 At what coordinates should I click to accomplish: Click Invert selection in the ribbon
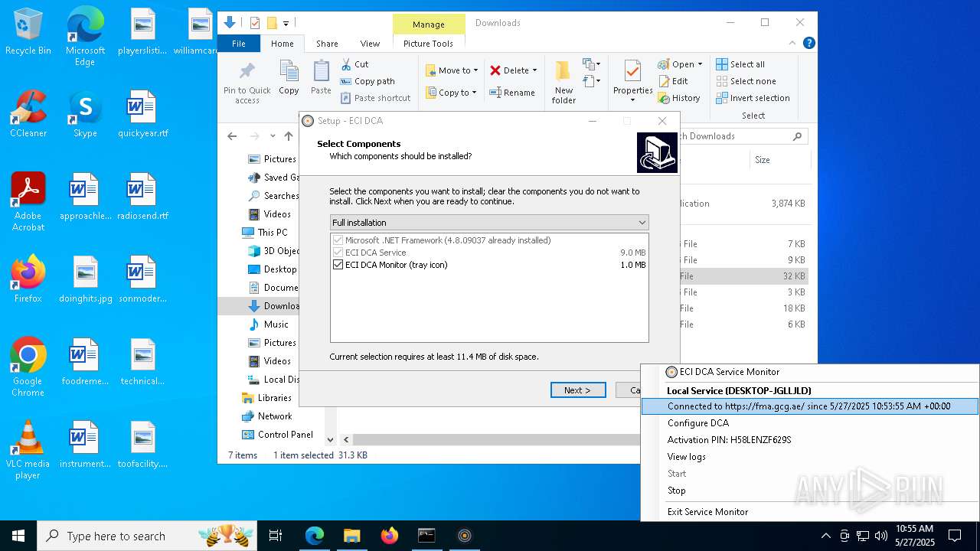(x=753, y=98)
